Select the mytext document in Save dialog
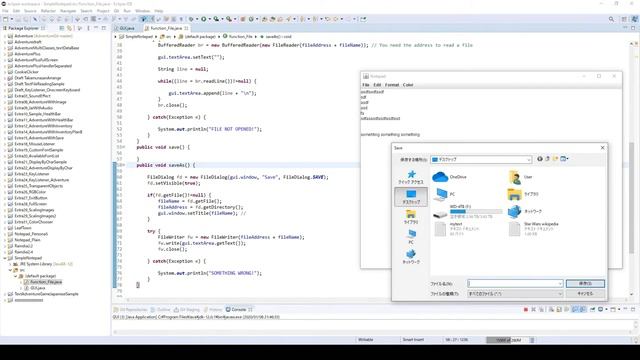The height and width of the screenshot is (360, 640). 456,229
